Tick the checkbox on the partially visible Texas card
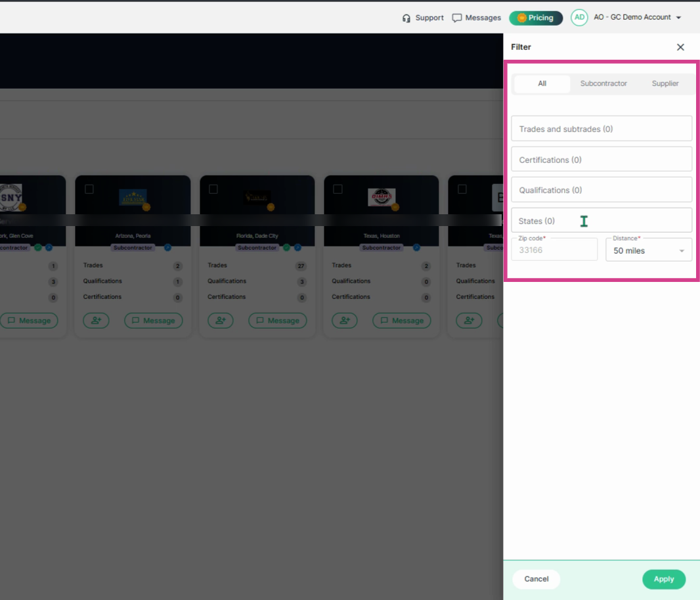This screenshot has height=600, width=700. click(462, 189)
